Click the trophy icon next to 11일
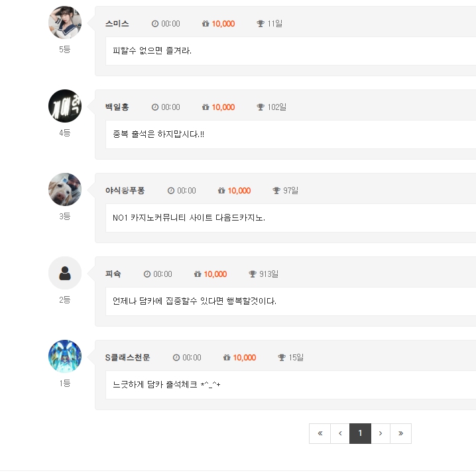 (261, 24)
